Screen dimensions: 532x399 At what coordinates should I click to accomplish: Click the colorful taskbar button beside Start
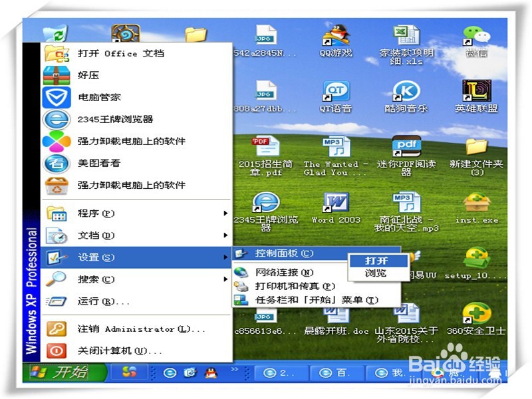pyautogui.click(x=130, y=372)
